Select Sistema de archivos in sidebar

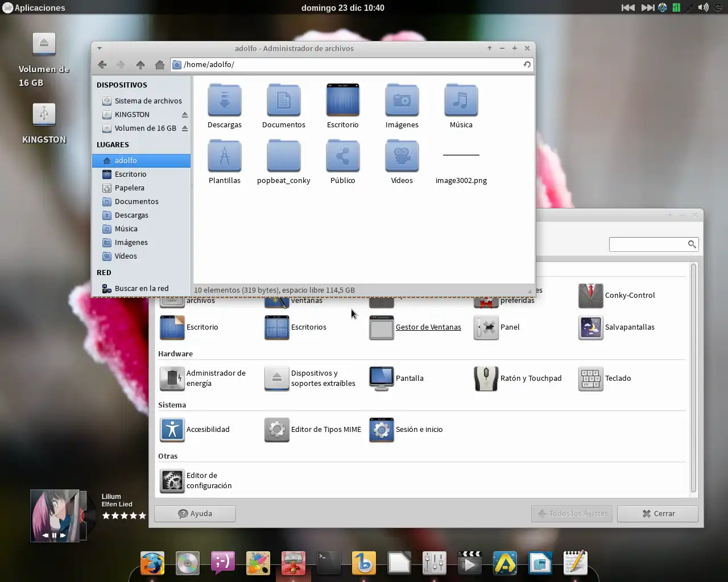[x=141, y=101]
